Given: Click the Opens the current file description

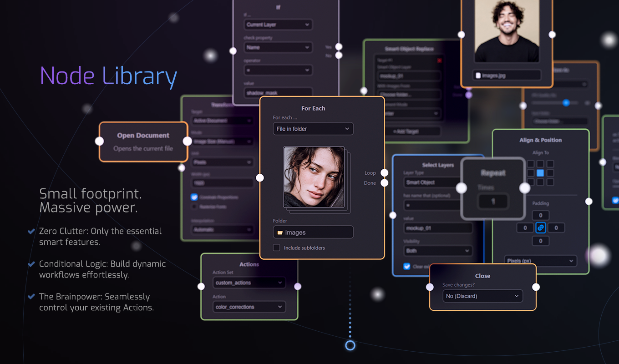Looking at the screenshot, I should [143, 148].
